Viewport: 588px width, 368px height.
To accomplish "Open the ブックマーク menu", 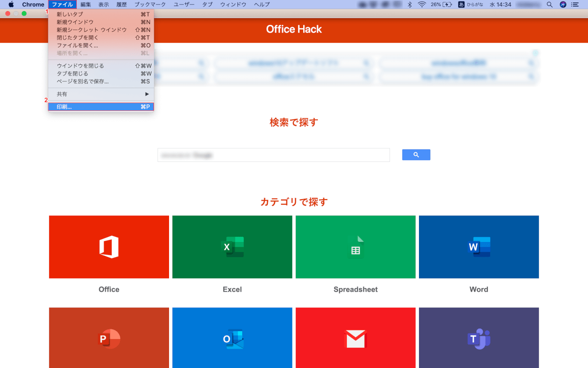I will click(150, 5).
